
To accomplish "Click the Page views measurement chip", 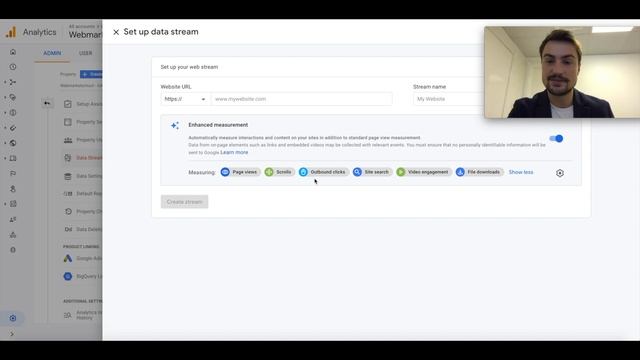I will pyautogui.click(x=240, y=172).
